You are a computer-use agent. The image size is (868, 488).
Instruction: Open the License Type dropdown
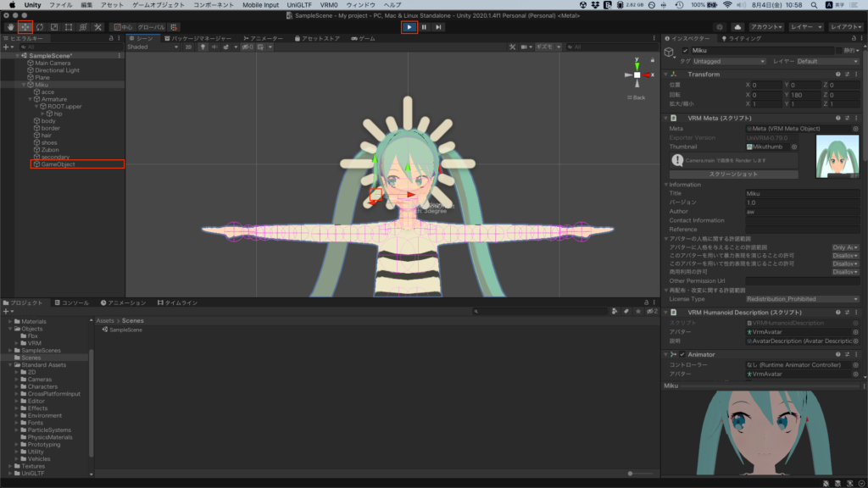(802, 299)
